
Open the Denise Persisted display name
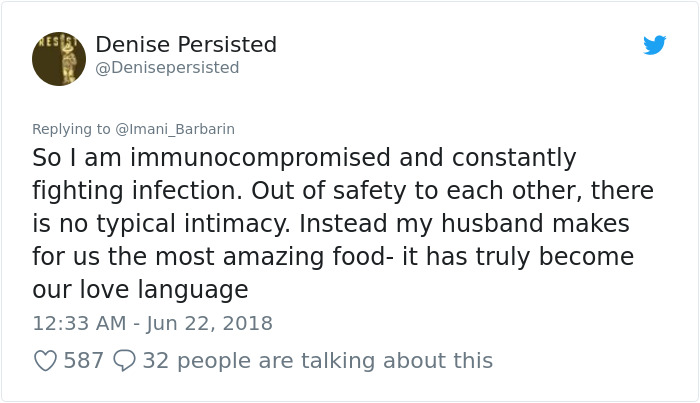point(186,45)
